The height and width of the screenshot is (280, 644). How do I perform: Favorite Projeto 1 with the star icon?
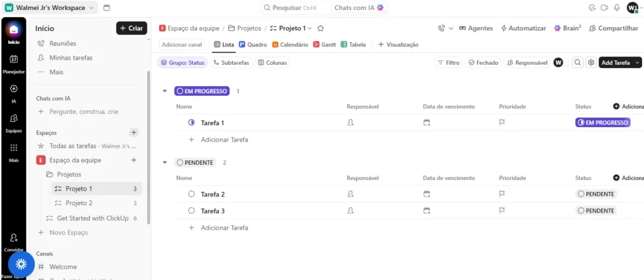tap(321, 28)
